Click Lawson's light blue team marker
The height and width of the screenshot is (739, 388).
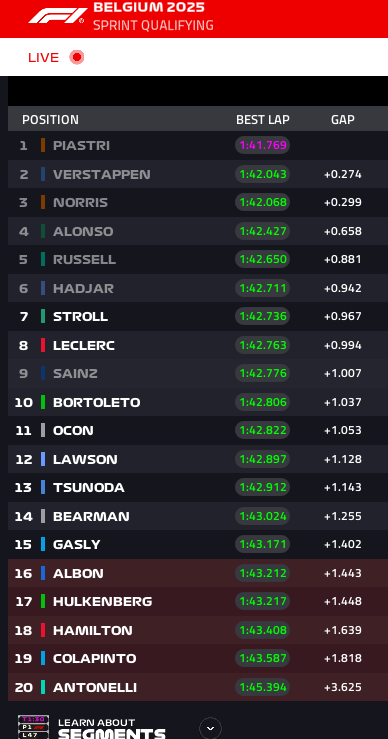point(43,459)
